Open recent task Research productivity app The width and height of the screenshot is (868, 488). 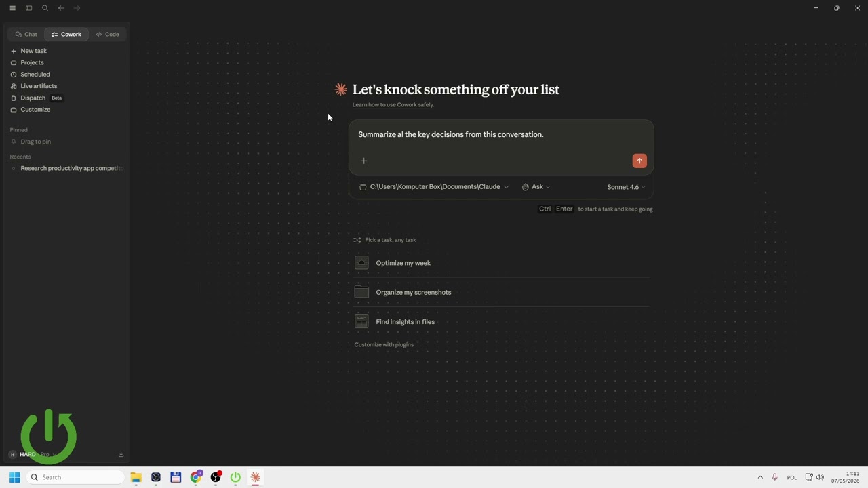point(66,168)
